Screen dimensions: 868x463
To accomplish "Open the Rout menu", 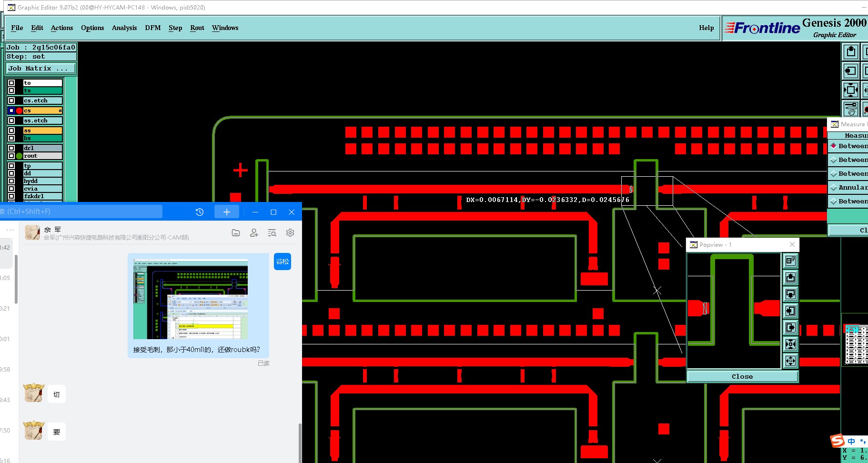I will click(197, 28).
